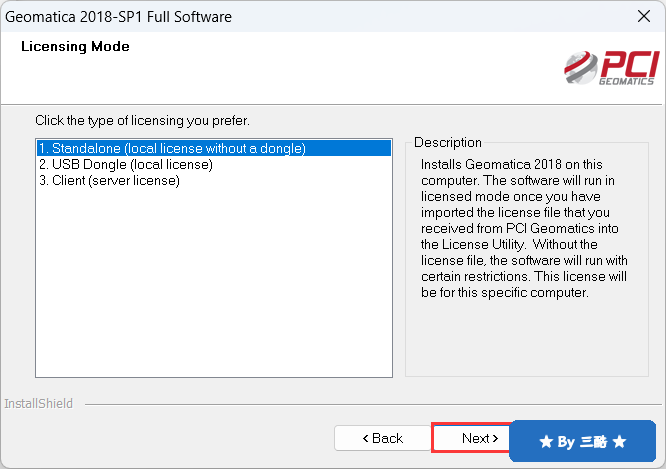Continue with the Next button
666x469 pixels.
[471, 438]
